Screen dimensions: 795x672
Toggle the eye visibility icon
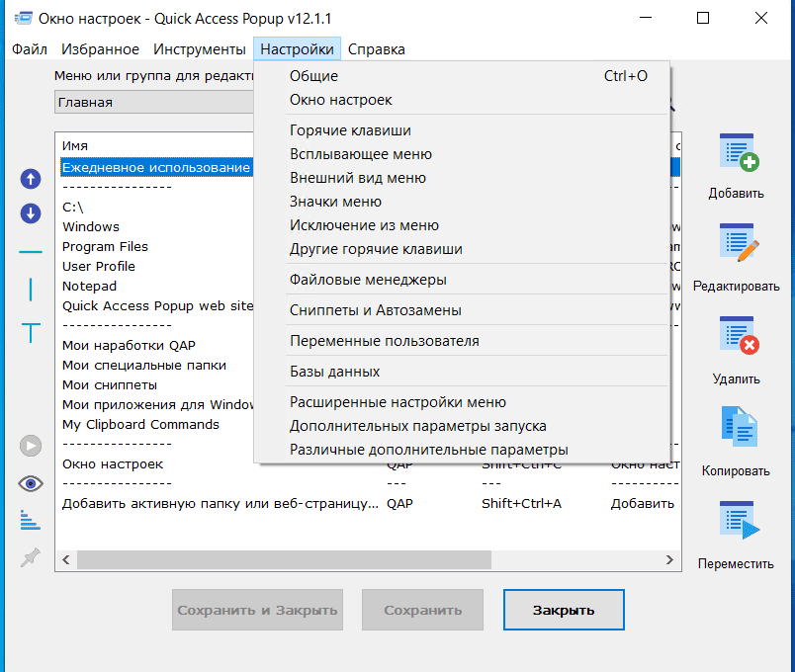coord(31,483)
